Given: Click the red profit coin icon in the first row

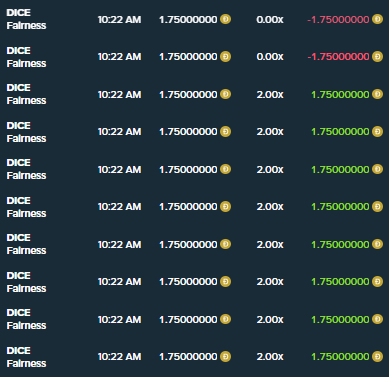Looking at the screenshot, I should tap(377, 19).
